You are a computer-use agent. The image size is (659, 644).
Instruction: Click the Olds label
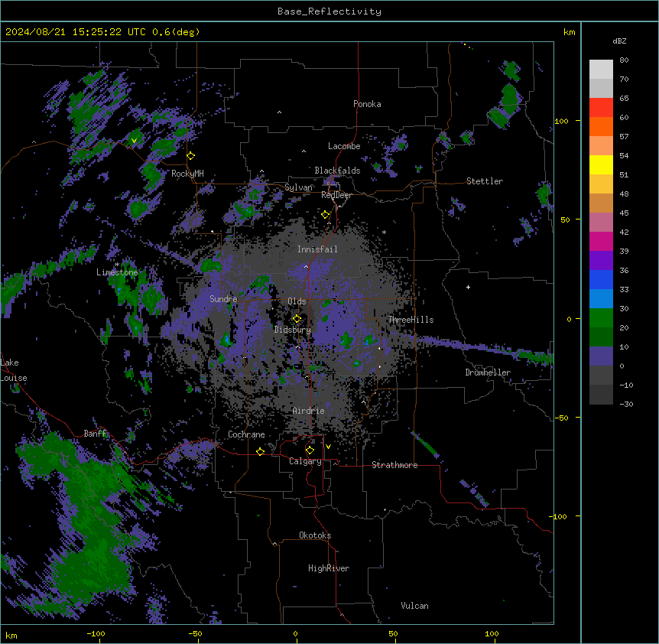(x=297, y=301)
